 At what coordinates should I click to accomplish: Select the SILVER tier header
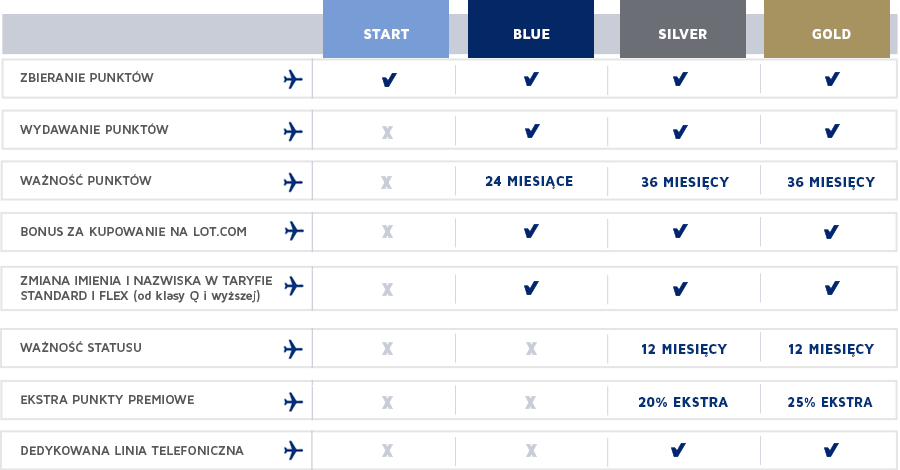coord(682,29)
